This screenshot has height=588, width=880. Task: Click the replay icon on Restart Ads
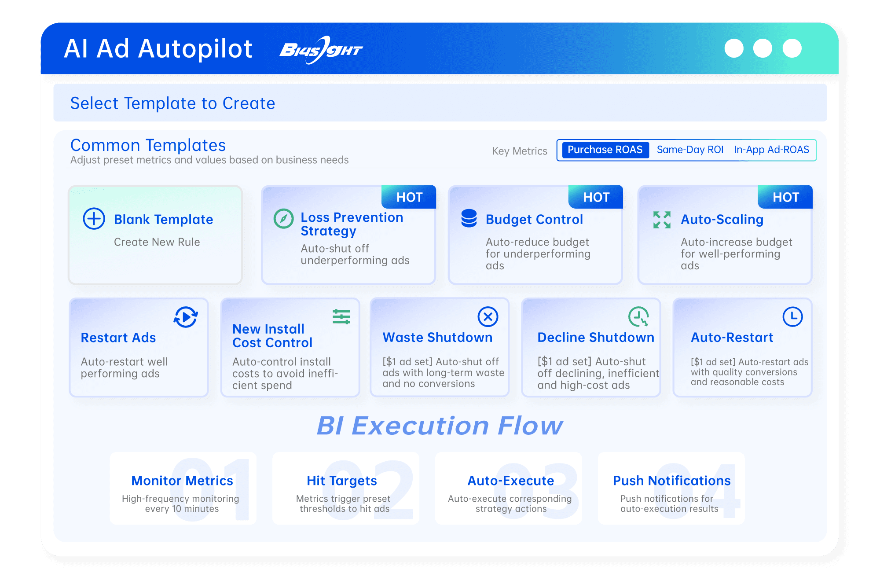[186, 317]
